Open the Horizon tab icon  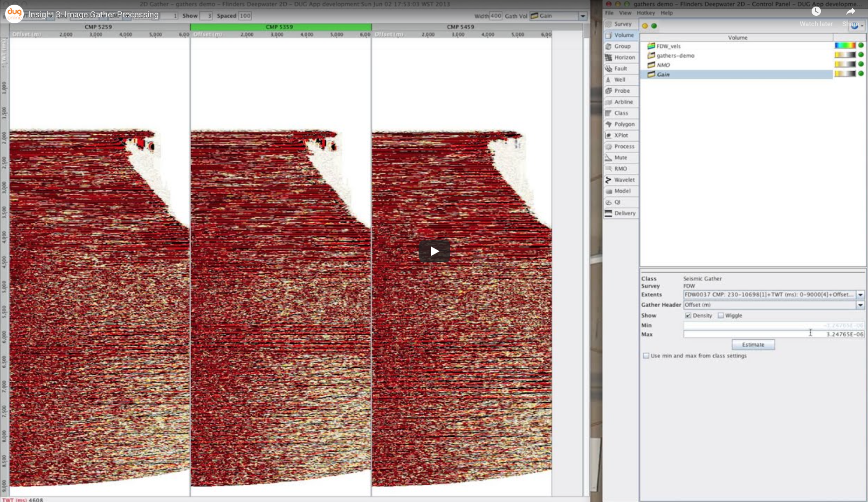609,57
